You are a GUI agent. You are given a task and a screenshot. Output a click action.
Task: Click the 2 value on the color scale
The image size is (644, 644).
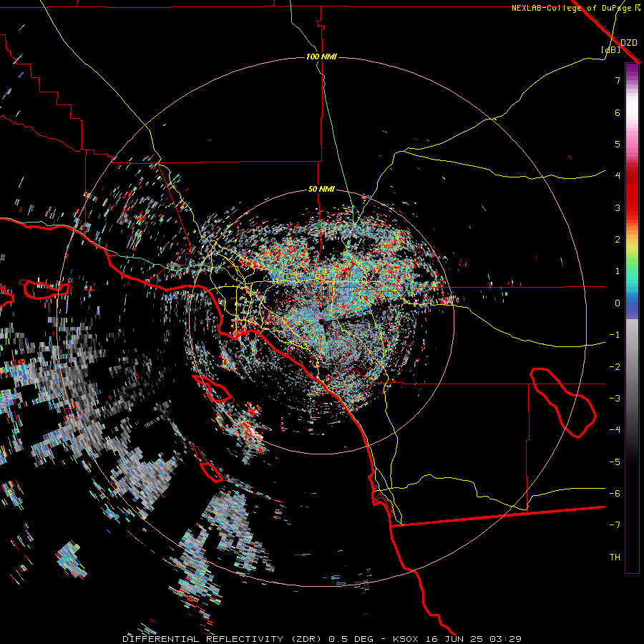coord(618,240)
